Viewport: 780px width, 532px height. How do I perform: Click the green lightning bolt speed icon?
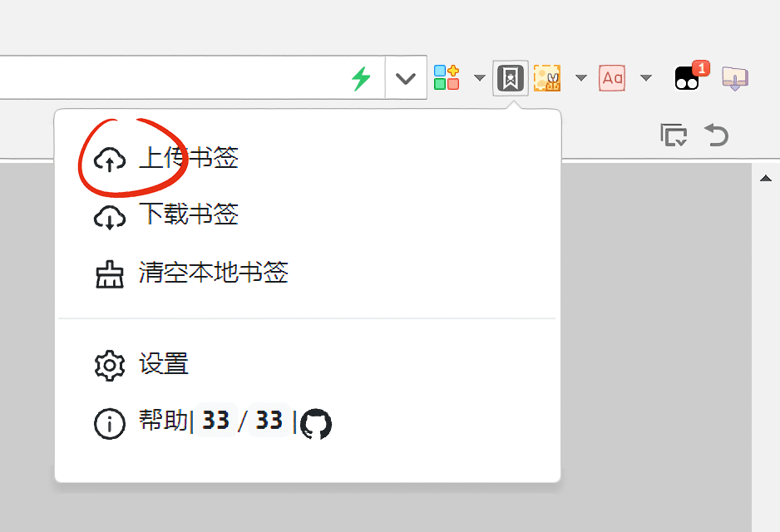tap(361, 78)
